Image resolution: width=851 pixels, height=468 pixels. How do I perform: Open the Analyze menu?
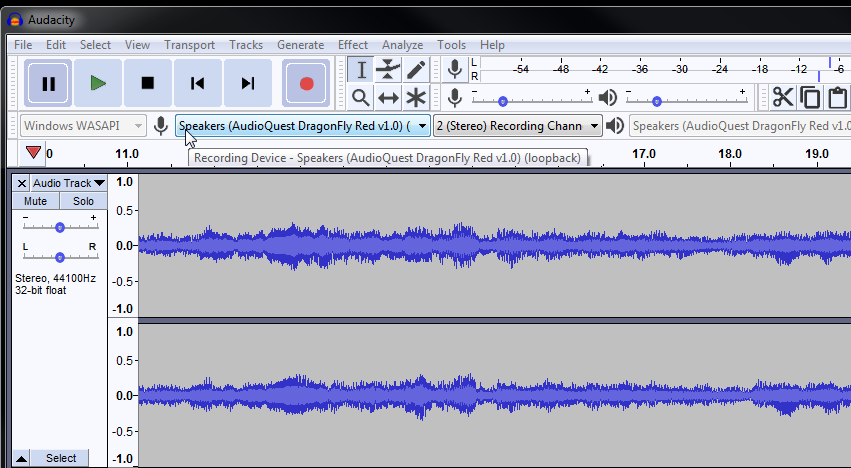(x=402, y=45)
